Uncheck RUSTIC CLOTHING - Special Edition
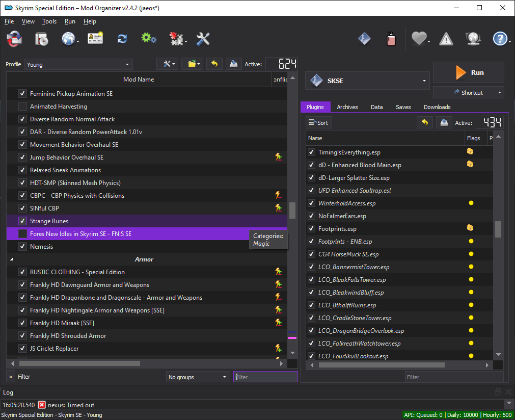Viewport: 515px width, 420px height. click(x=22, y=272)
